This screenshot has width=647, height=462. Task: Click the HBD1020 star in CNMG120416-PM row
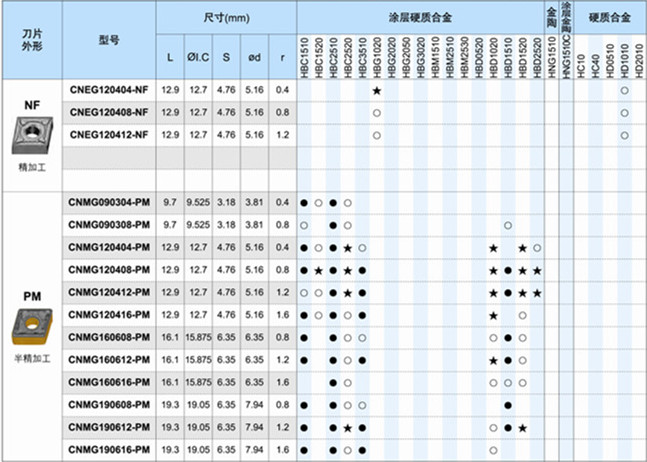click(493, 315)
